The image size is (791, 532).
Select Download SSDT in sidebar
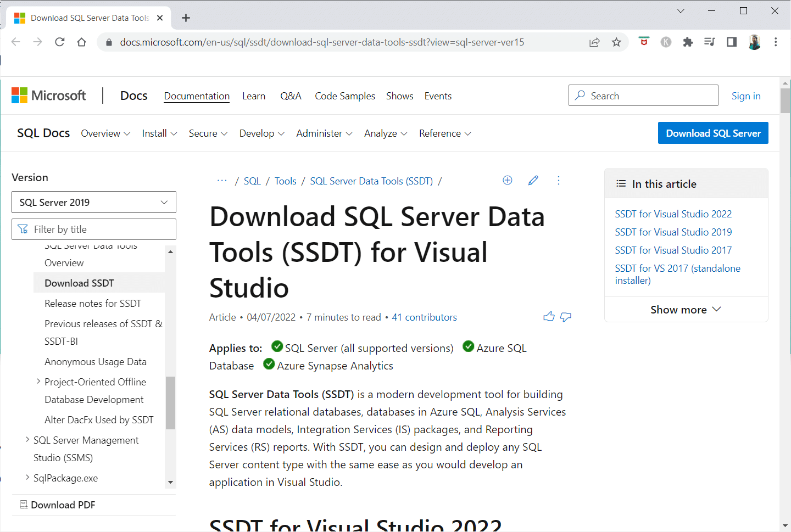[99, 283]
